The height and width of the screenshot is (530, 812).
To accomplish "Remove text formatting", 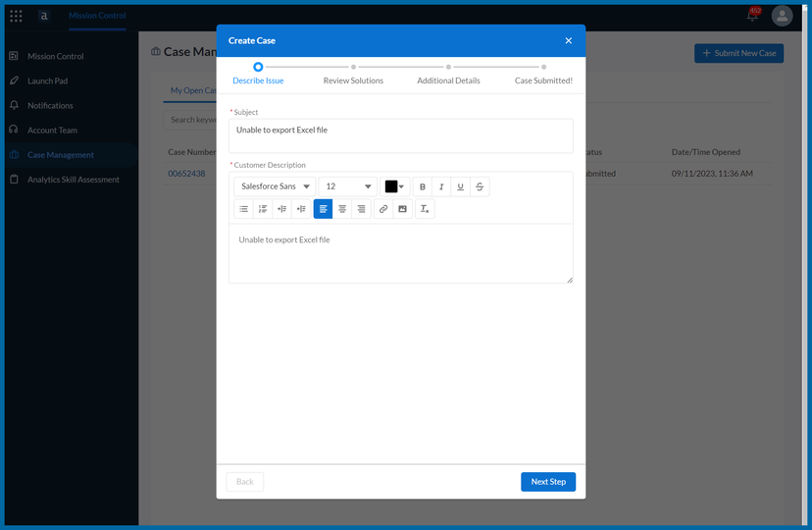I will 425,209.
